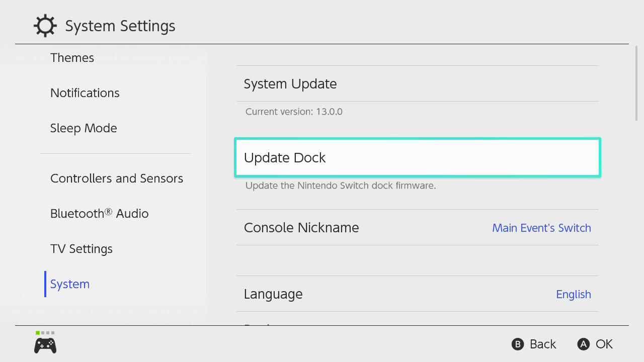The image size is (644, 362).
Task: Open the Notifications settings category
Action: click(85, 93)
